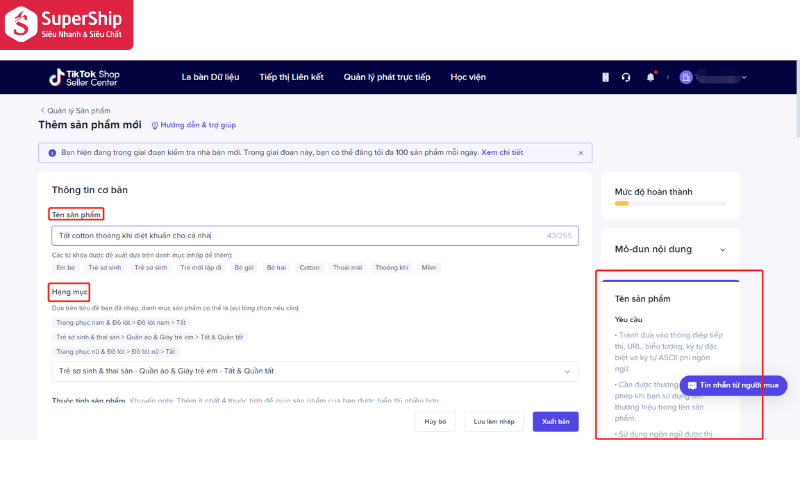Screen dimensions: 800x500
Task: Click the Lưu làm nháp button
Action: 494,421
